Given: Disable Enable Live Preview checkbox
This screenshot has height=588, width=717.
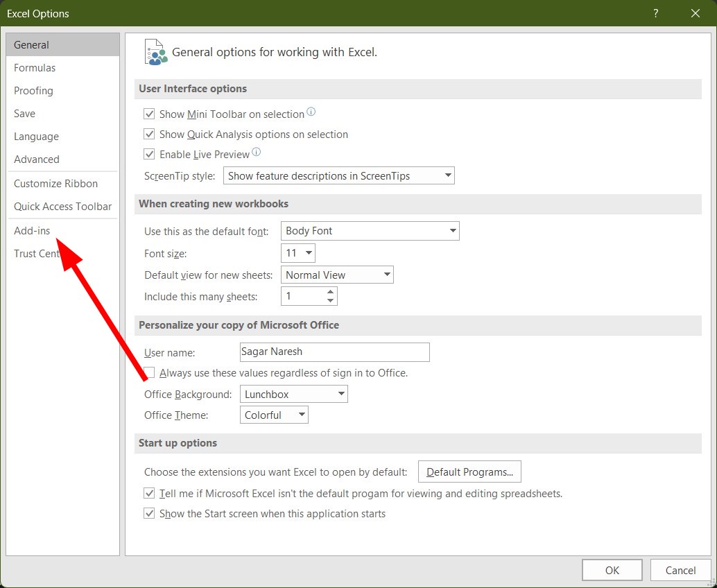Looking at the screenshot, I should click(149, 154).
